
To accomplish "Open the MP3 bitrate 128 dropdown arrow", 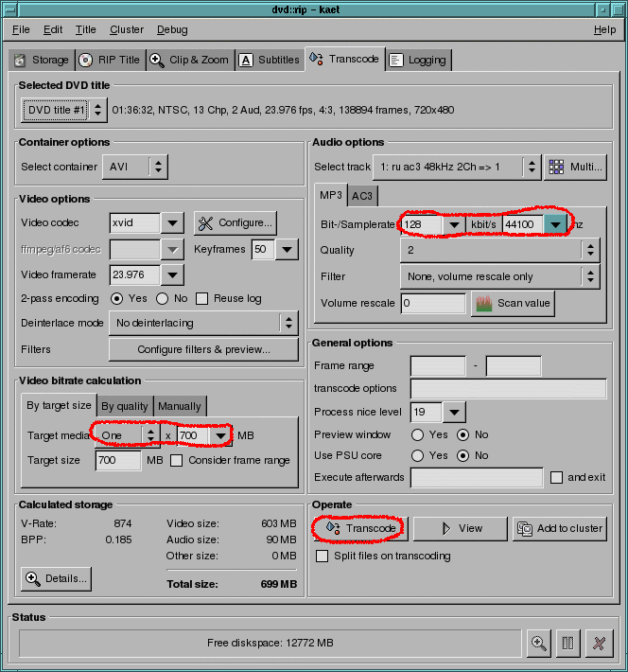I will (454, 224).
